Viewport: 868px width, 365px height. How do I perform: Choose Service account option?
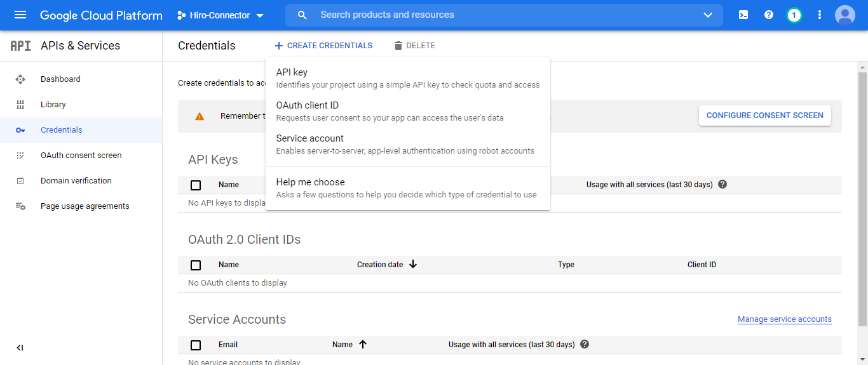click(408, 144)
